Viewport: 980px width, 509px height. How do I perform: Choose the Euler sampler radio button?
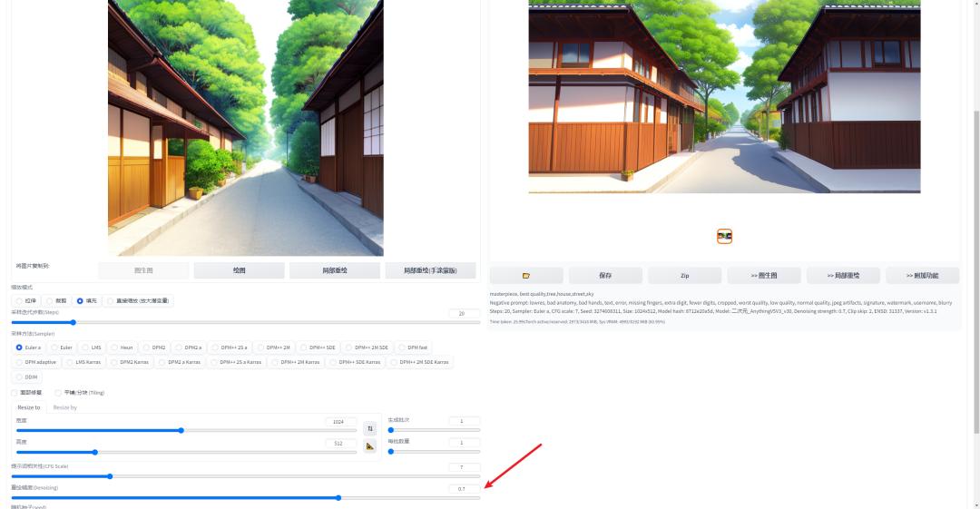click(x=62, y=347)
